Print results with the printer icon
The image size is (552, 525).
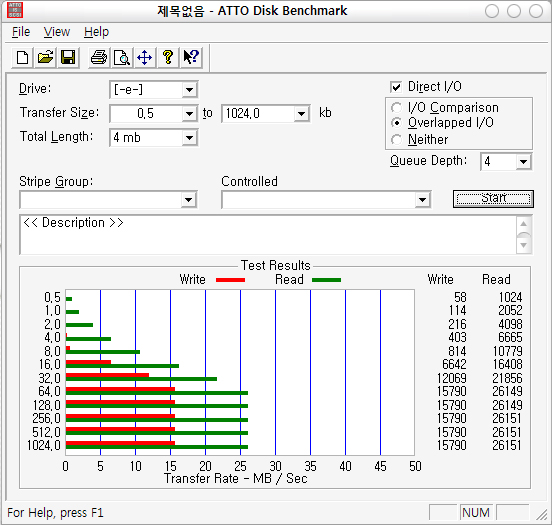pos(99,57)
